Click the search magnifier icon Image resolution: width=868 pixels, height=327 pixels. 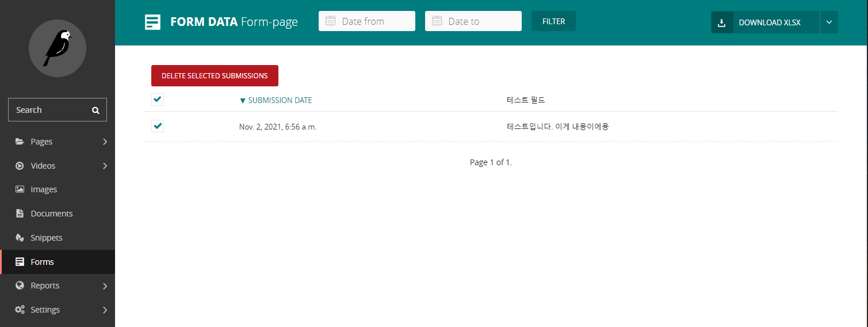click(x=95, y=110)
